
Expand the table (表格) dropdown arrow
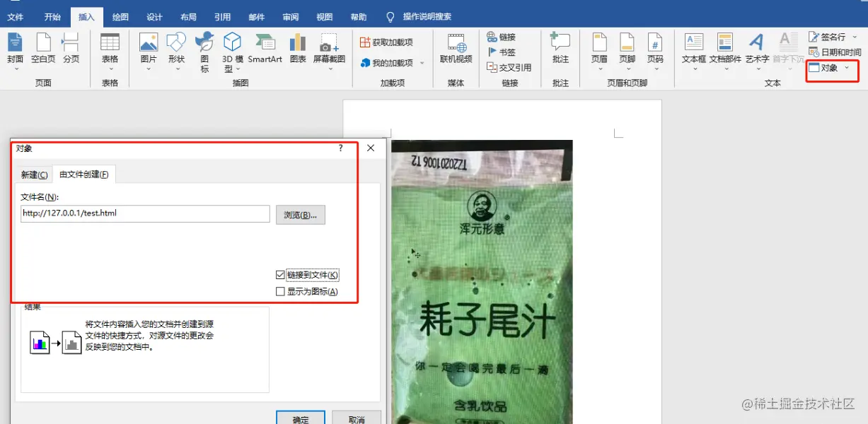point(110,69)
